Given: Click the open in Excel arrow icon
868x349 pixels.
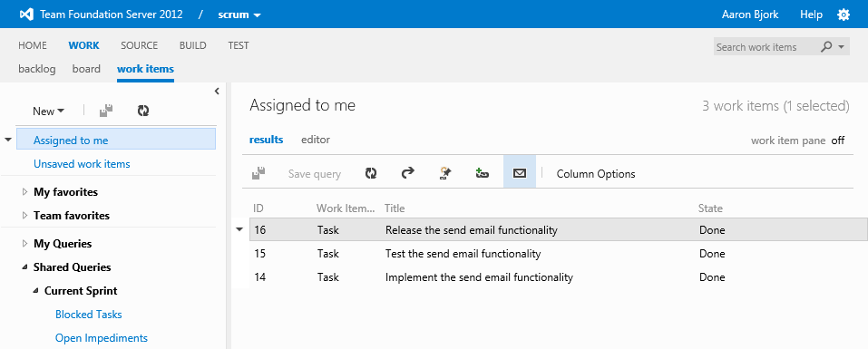Looking at the screenshot, I should (x=407, y=173).
